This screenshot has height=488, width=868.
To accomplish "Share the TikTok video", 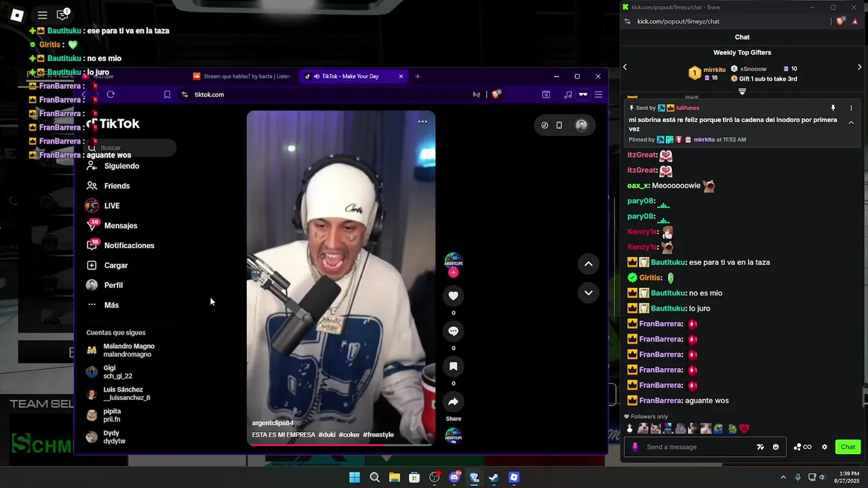I will pos(453,402).
